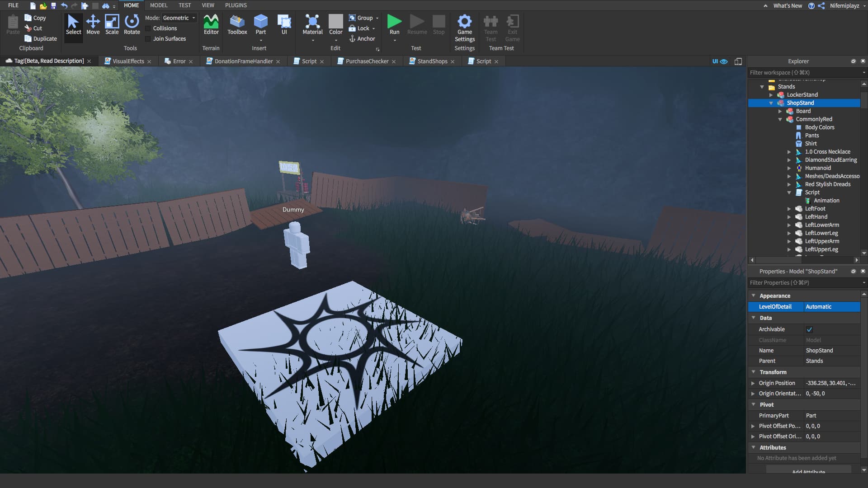The image size is (868, 488).
Task: Activate the Scale tool
Action: pyautogui.click(x=112, y=24)
